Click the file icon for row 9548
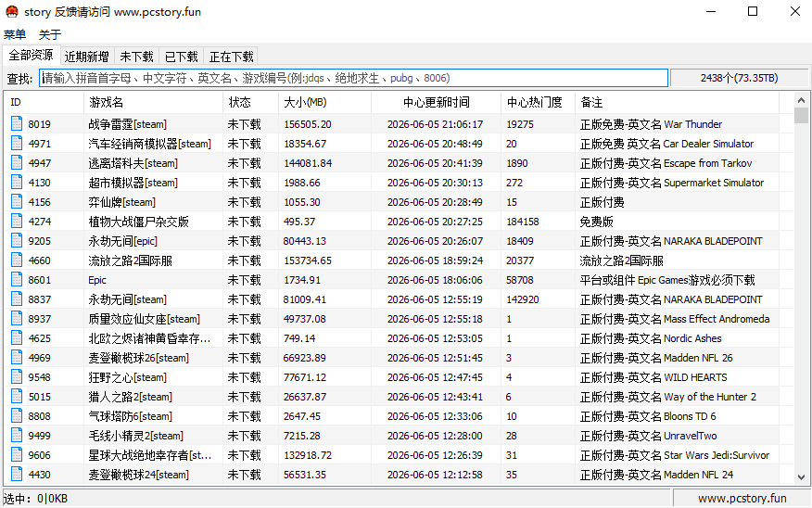The image size is (812, 508). [x=17, y=377]
